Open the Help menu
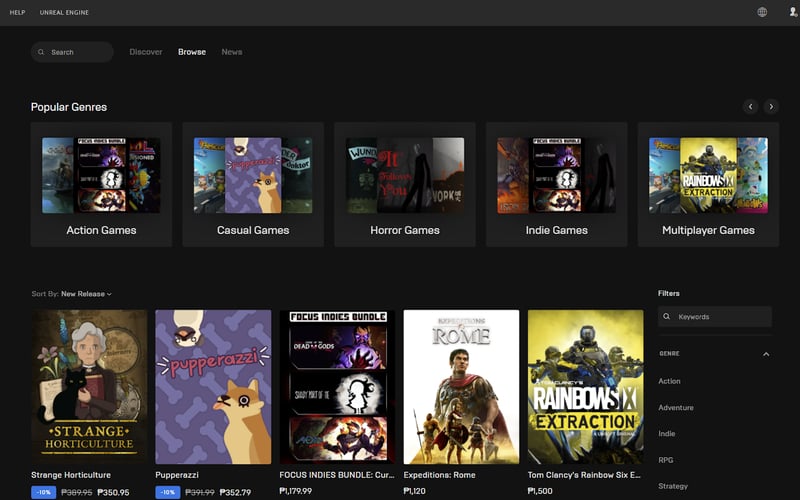The width and height of the screenshot is (800, 500). [x=17, y=12]
